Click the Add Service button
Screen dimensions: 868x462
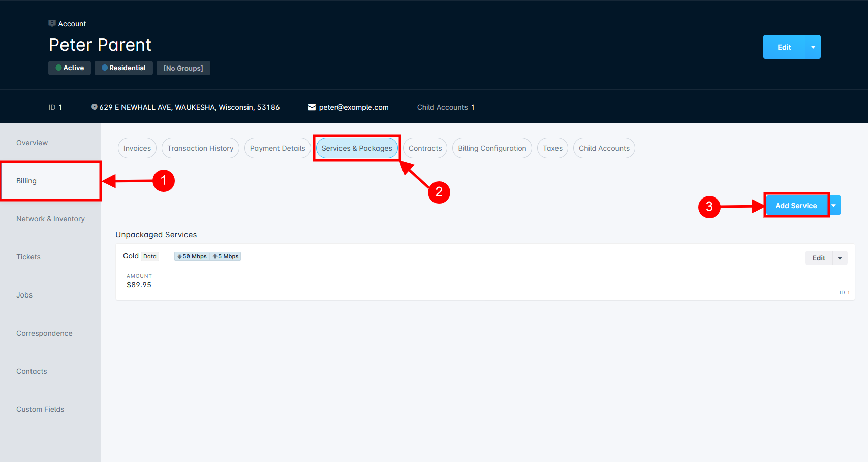(x=796, y=205)
